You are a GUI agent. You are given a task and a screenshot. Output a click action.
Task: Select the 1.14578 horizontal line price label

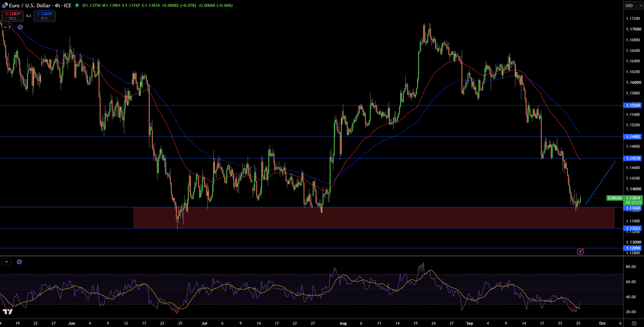point(633,158)
